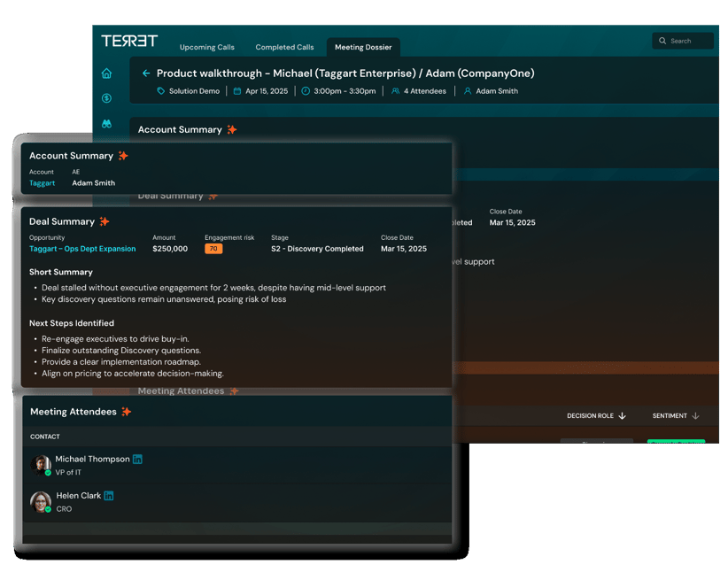Image resolution: width=728 pixels, height=572 pixels.
Task: Click into the Search field
Action: tap(686, 41)
